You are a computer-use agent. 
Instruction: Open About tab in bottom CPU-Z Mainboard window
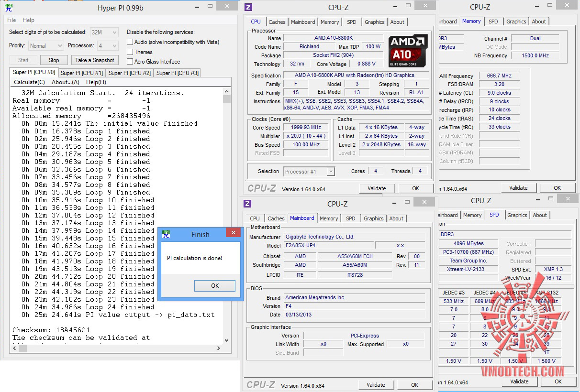pos(396,218)
